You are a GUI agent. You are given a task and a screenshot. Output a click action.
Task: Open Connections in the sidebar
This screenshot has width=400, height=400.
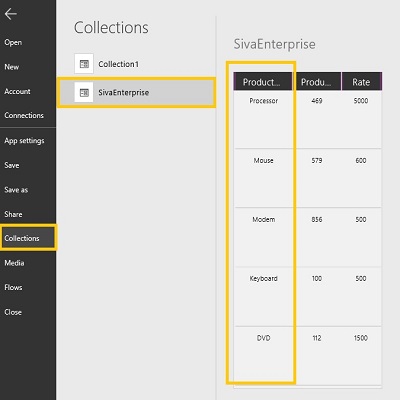pyautogui.click(x=24, y=115)
